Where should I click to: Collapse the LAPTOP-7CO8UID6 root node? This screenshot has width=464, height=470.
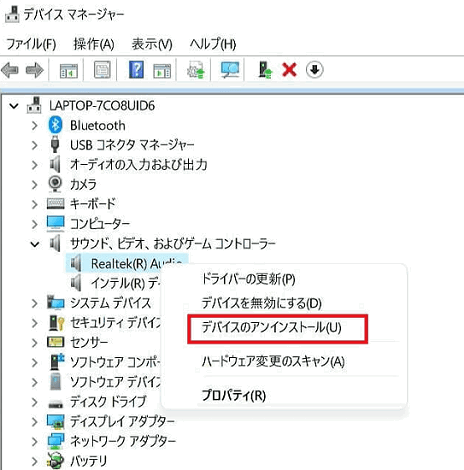tap(14, 106)
